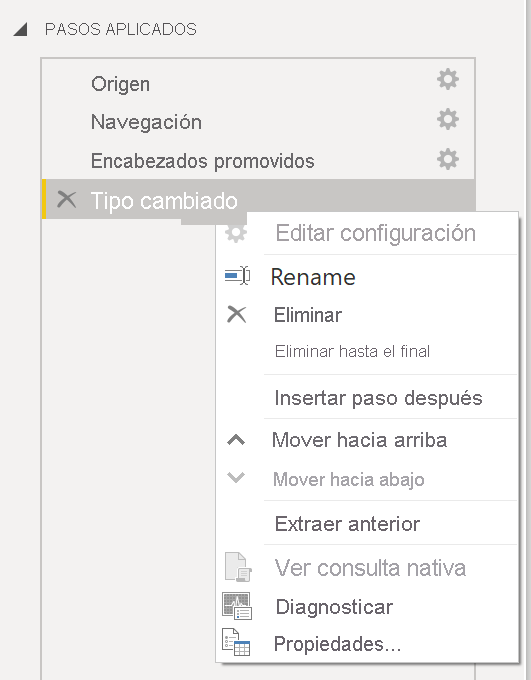The height and width of the screenshot is (680, 531).
Task: Select the Origen applied step
Action: pyautogui.click(x=259, y=83)
